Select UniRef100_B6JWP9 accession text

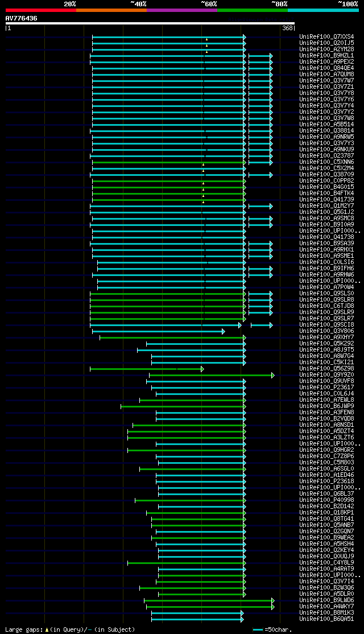click(326, 406)
